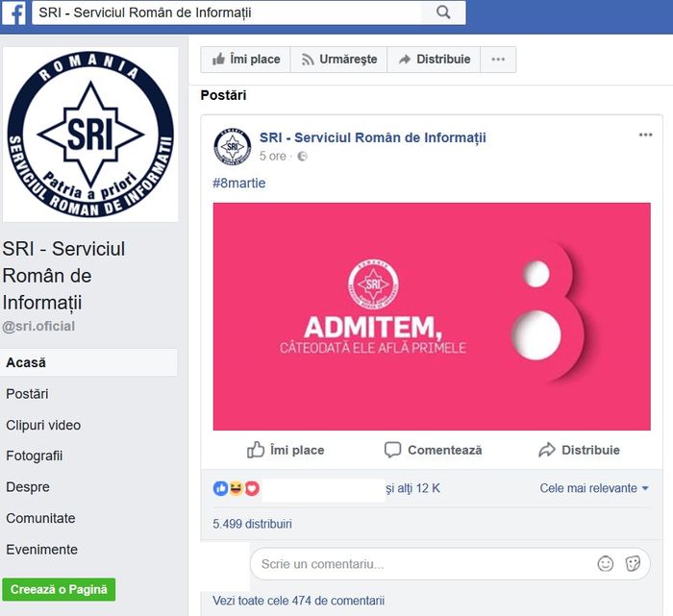This screenshot has width=673, height=616.
Task: Click the @sri.oficial username text
Action: pyautogui.click(x=38, y=327)
